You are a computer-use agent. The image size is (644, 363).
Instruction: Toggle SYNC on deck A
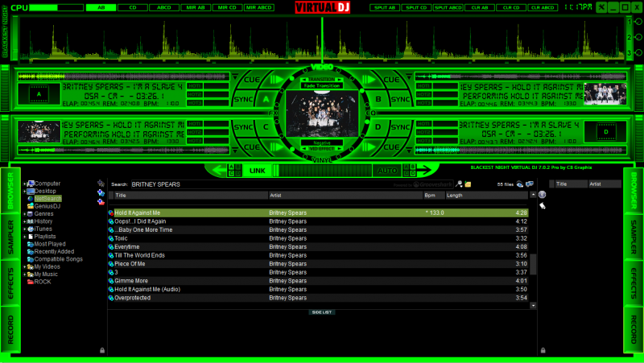click(x=243, y=99)
